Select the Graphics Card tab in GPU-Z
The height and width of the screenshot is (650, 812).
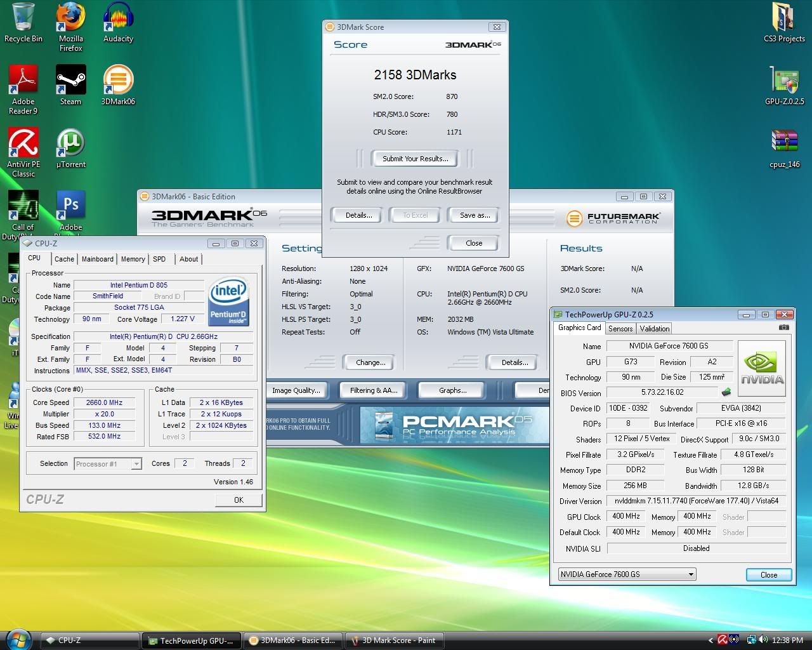pyautogui.click(x=579, y=328)
